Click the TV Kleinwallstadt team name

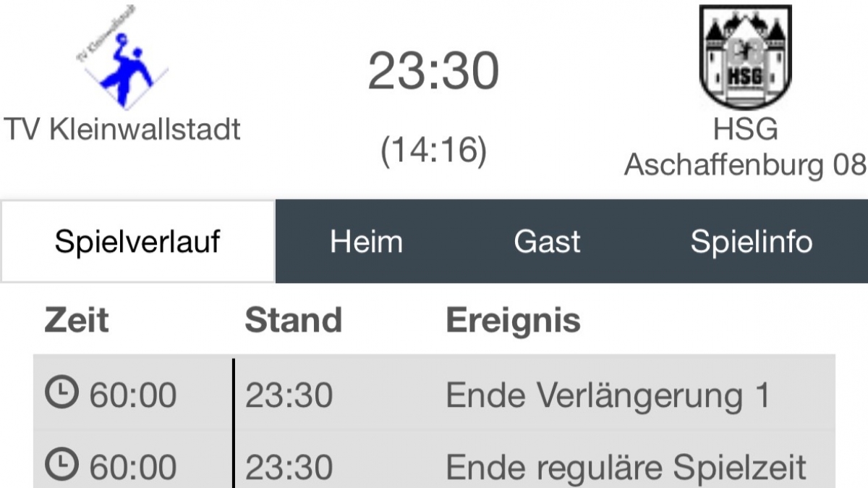click(123, 130)
